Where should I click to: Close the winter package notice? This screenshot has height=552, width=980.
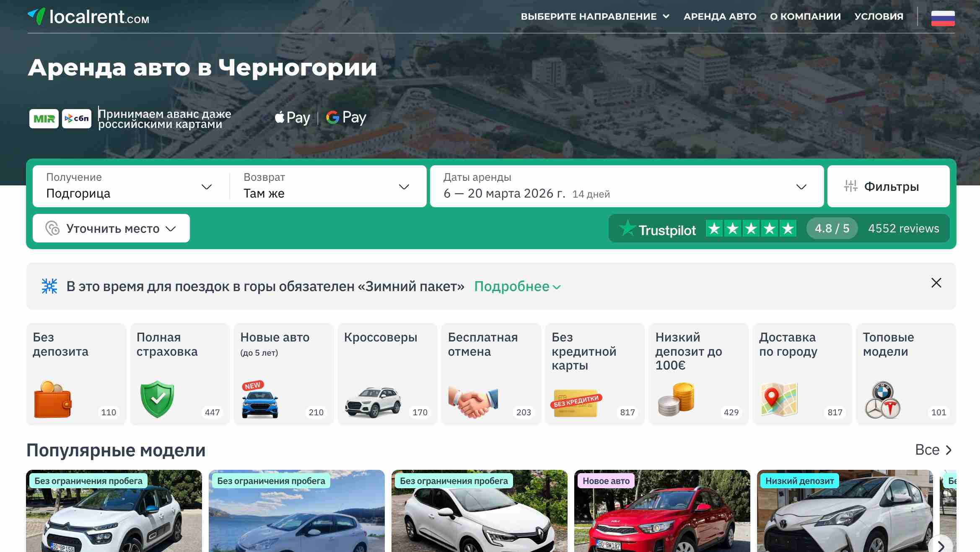point(936,283)
